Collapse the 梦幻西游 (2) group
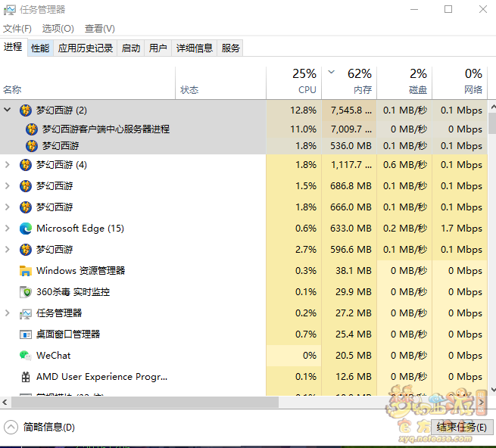This screenshot has width=496, height=448. [x=8, y=110]
